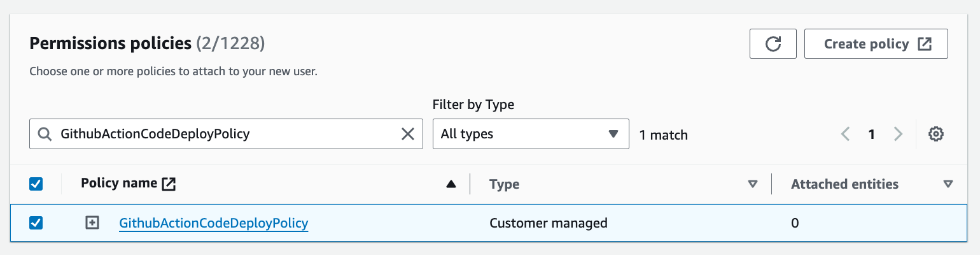Viewport: 980px width, 255px height.
Task: Sort by the Type column arrow
Action: (x=753, y=184)
